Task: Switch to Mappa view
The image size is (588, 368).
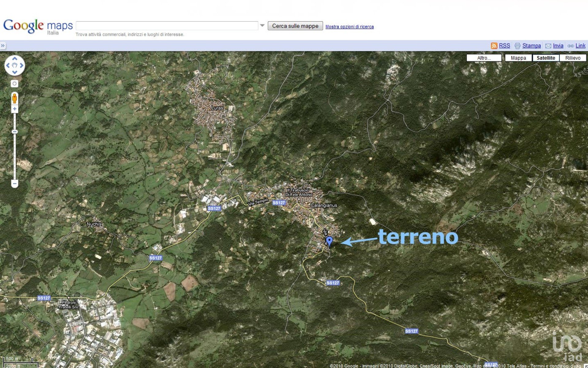Action: pos(518,58)
